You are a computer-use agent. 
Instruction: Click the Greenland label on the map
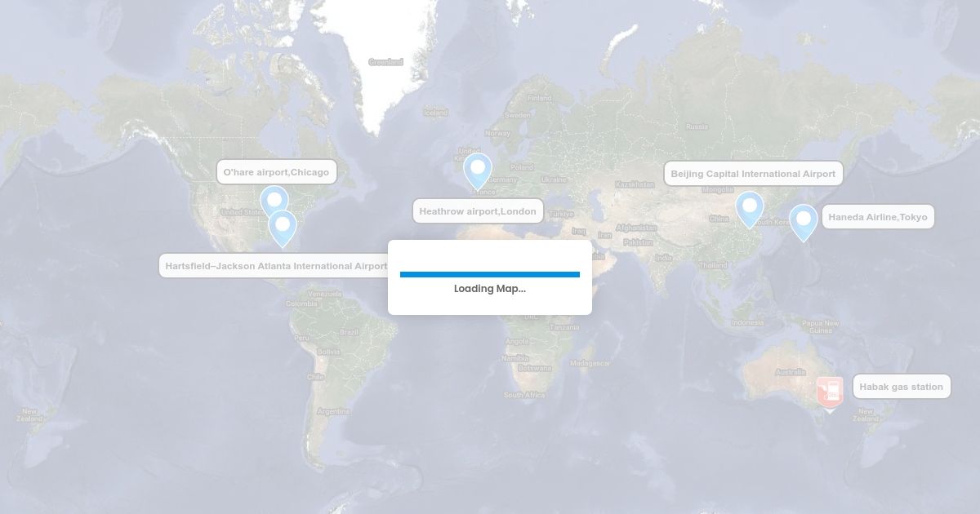(385, 62)
